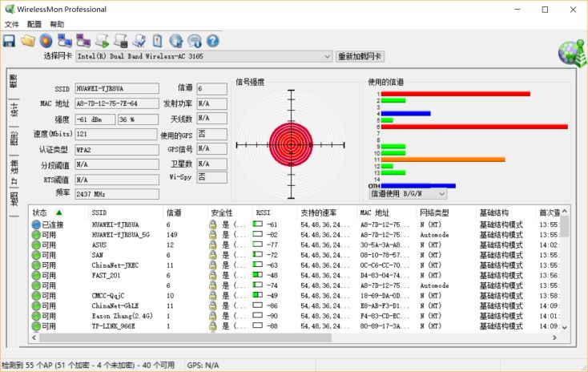Click the red channel 6 usage bar
The height and width of the screenshot is (372, 588).
(x=474, y=127)
